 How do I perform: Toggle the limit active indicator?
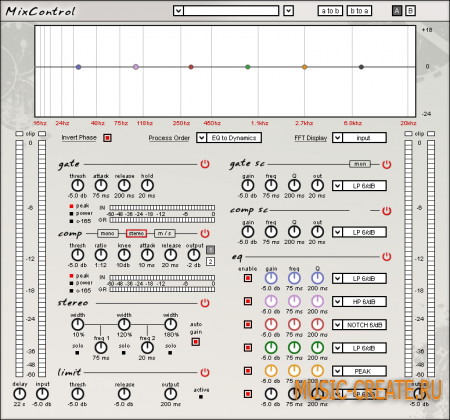pos(201,397)
